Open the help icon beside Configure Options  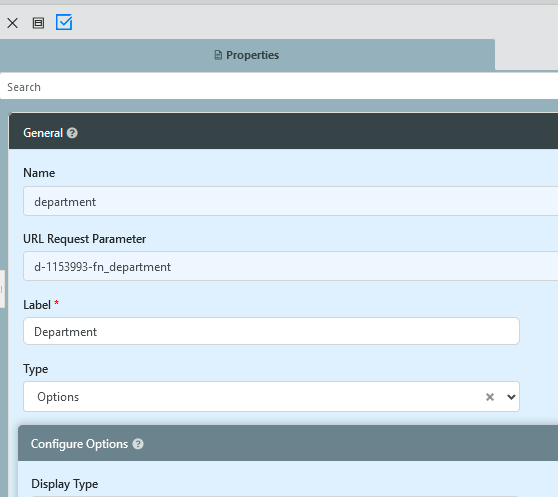[x=138, y=444]
